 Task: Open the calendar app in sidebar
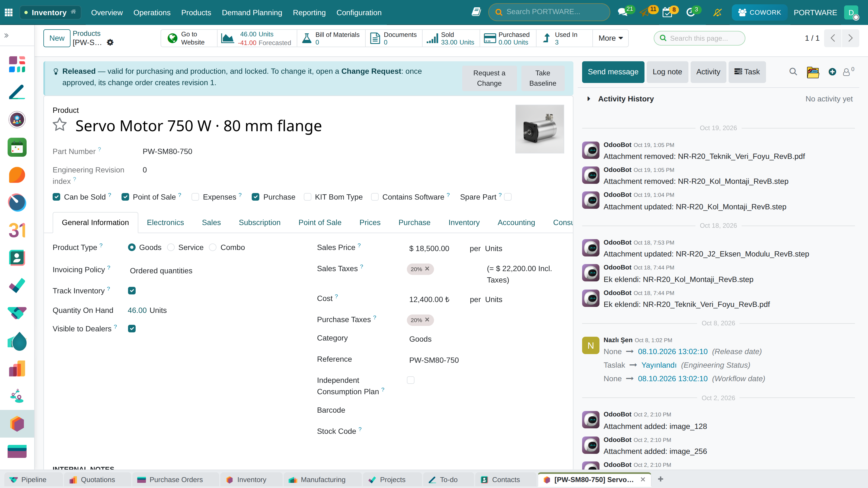(17, 147)
